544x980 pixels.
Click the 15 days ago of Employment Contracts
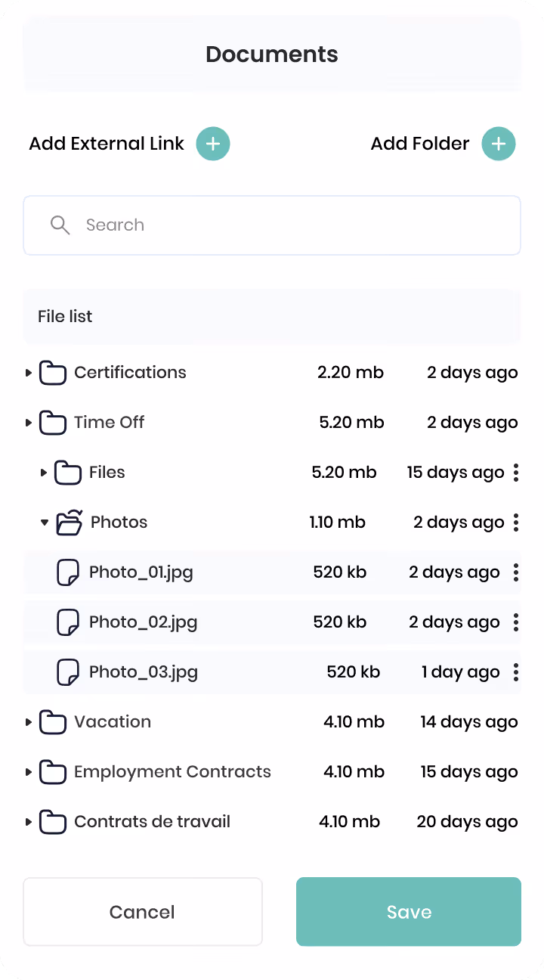point(469,772)
